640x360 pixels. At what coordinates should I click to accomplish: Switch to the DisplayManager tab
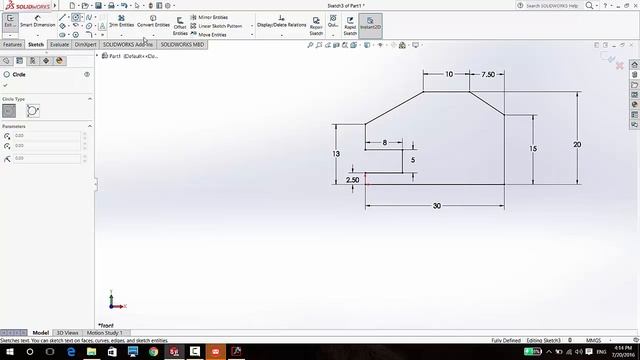pyautogui.click(x=60, y=61)
